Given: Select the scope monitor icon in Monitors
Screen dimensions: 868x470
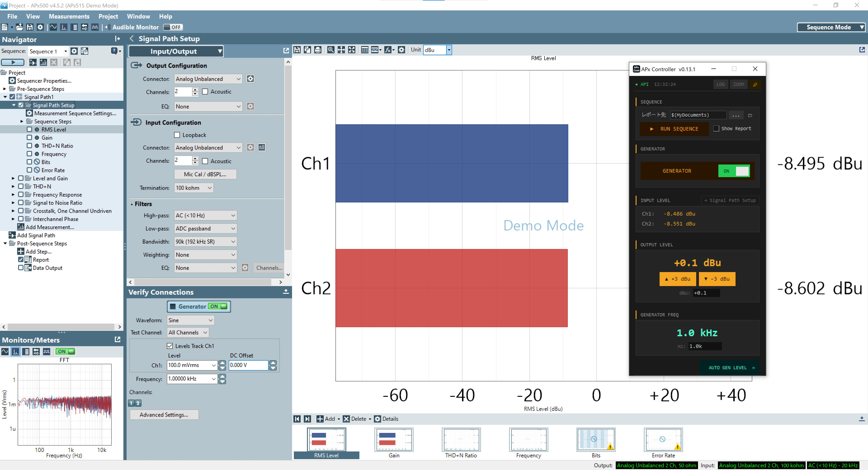Looking at the screenshot, I should pos(5,352).
